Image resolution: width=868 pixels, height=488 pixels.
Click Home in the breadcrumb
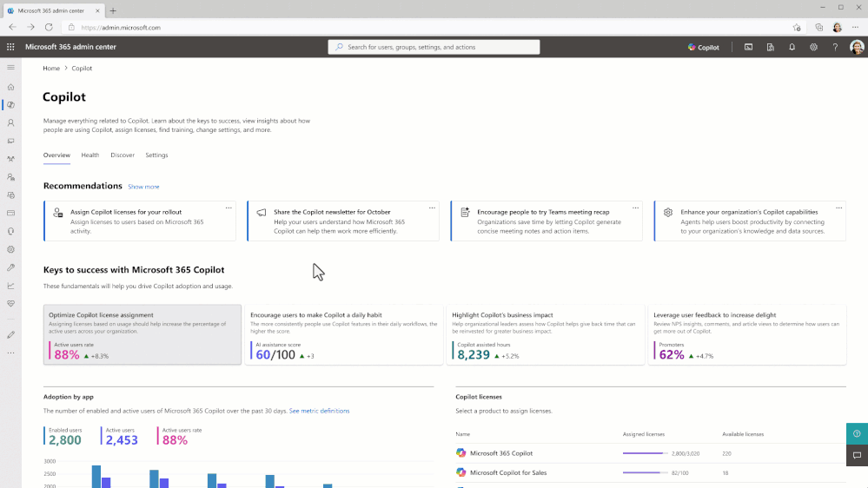[x=51, y=69]
